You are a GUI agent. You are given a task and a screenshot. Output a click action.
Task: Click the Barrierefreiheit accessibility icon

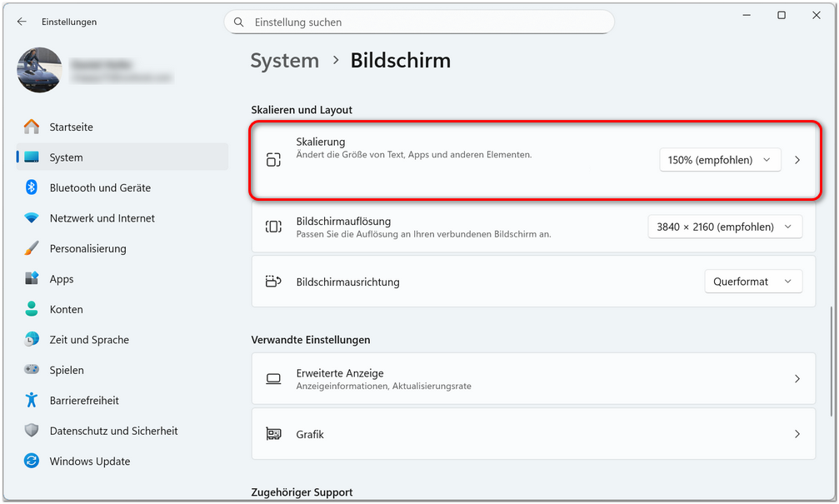[x=32, y=400]
